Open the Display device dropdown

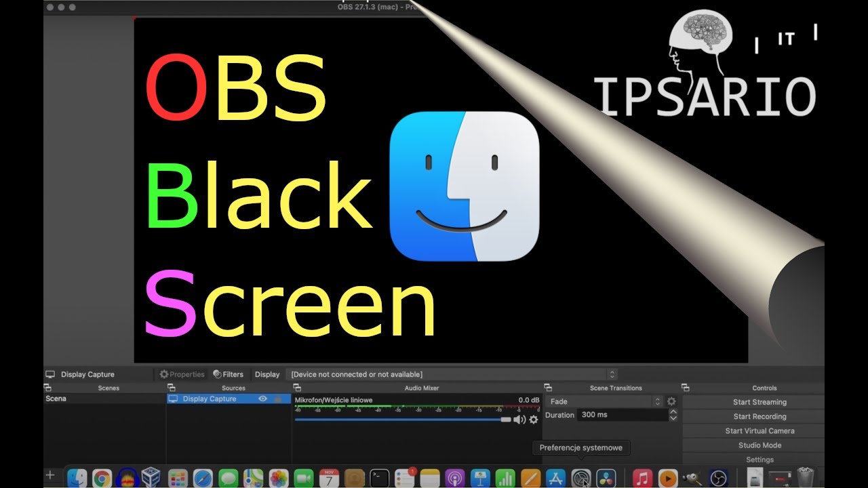452,374
